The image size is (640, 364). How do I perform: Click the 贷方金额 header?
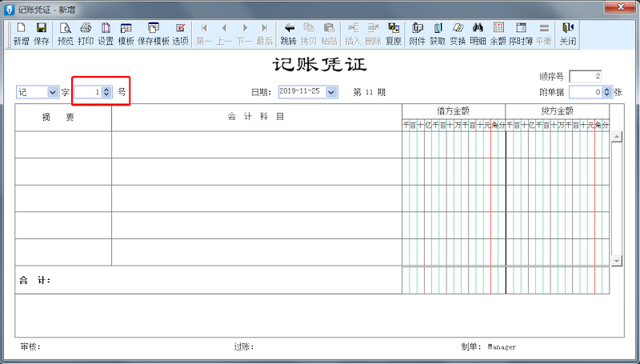(x=558, y=111)
